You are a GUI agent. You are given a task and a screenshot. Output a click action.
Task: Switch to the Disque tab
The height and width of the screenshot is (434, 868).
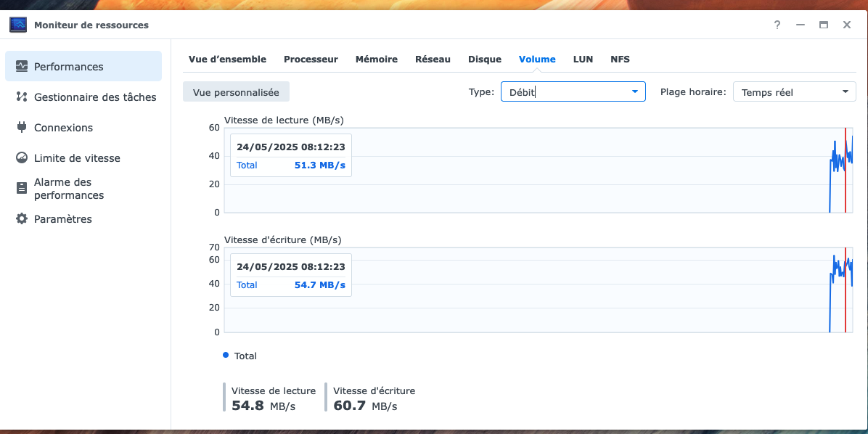coord(484,60)
